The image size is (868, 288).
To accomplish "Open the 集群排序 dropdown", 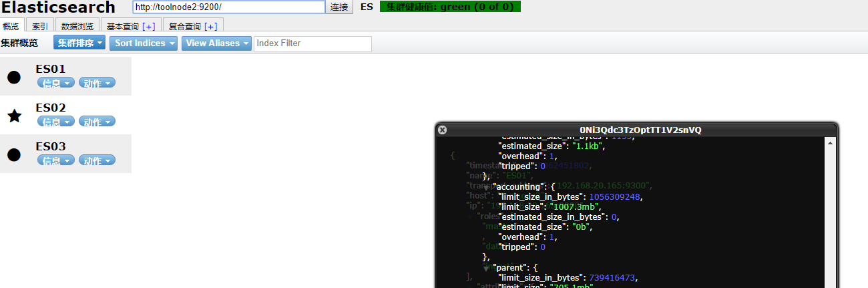I will pyautogui.click(x=79, y=43).
